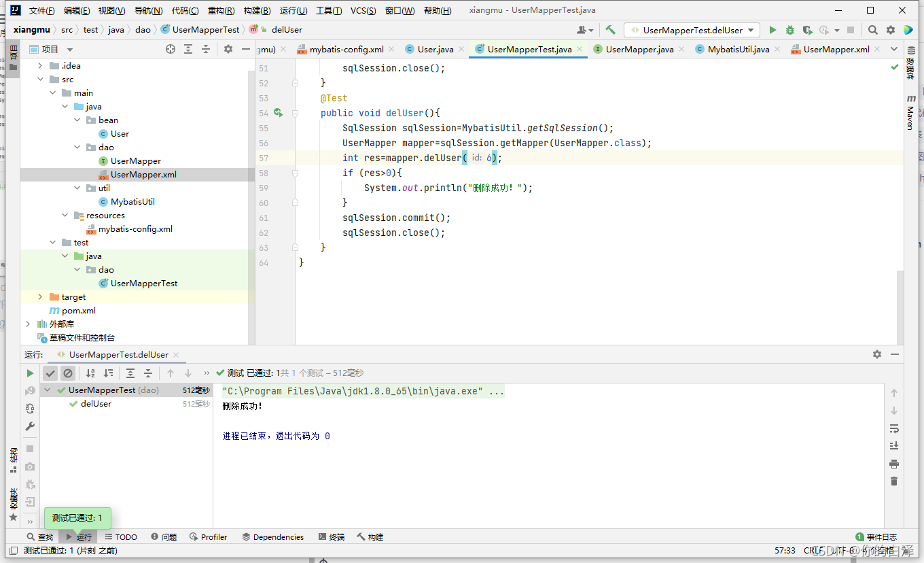Open the 问题 tool window button
Image resolution: width=924 pixels, height=563 pixels.
pyautogui.click(x=164, y=536)
